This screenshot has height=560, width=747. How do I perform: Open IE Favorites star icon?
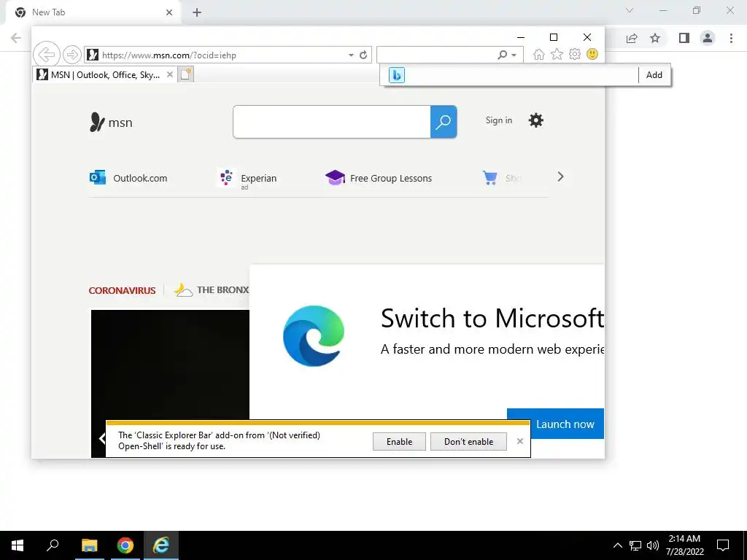click(557, 54)
